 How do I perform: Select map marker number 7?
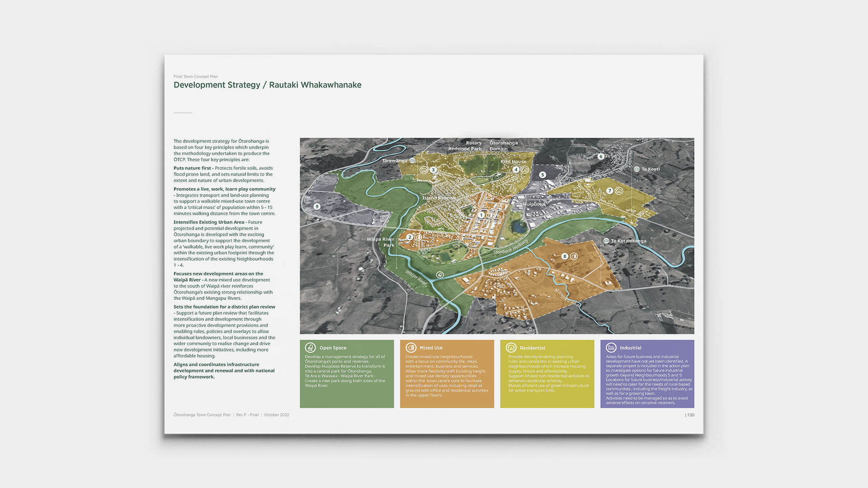point(609,191)
